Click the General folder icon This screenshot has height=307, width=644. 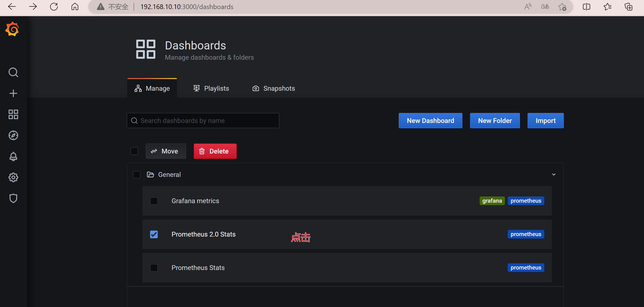(x=150, y=175)
